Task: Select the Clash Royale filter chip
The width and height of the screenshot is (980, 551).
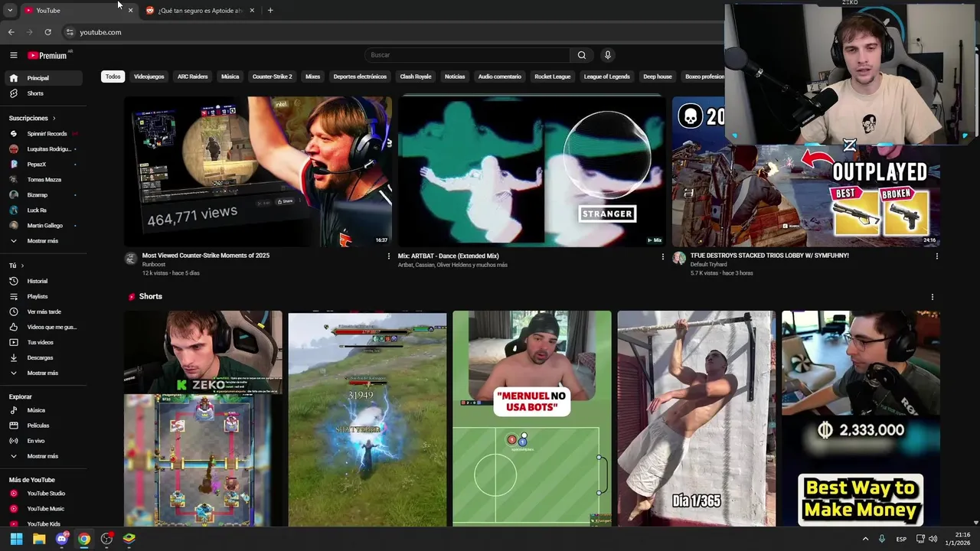Action: 416,77
